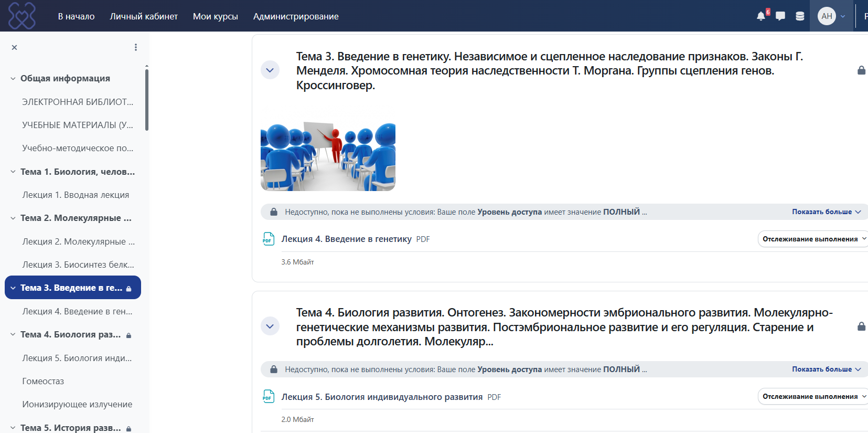Open the Тема 3 heading link
The image size is (868, 433).
tap(549, 70)
